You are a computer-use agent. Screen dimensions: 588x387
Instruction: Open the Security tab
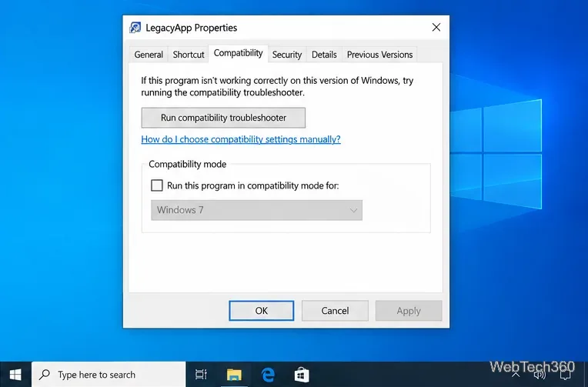(x=287, y=55)
